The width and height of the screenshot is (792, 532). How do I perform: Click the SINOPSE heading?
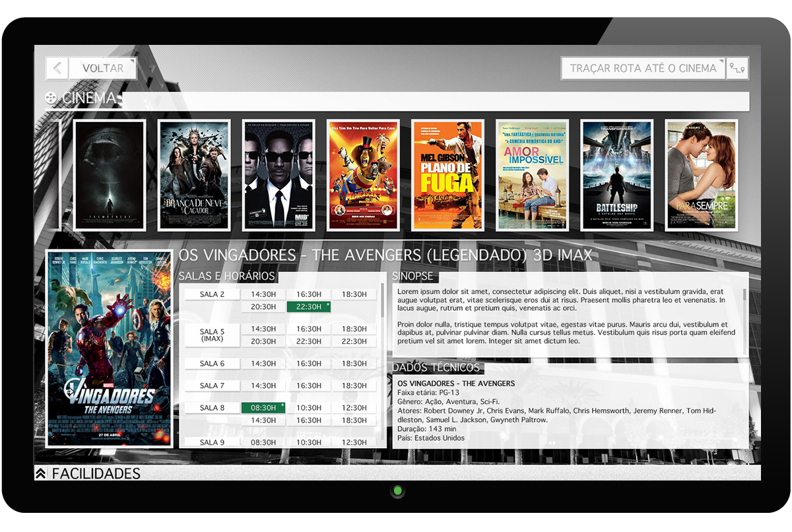pos(412,277)
